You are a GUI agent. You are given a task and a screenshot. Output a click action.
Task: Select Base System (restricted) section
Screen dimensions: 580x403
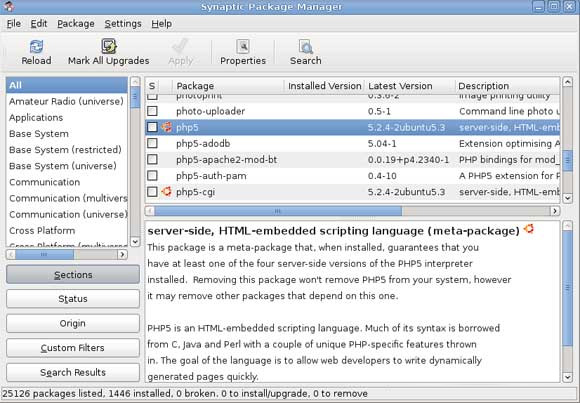click(x=67, y=150)
